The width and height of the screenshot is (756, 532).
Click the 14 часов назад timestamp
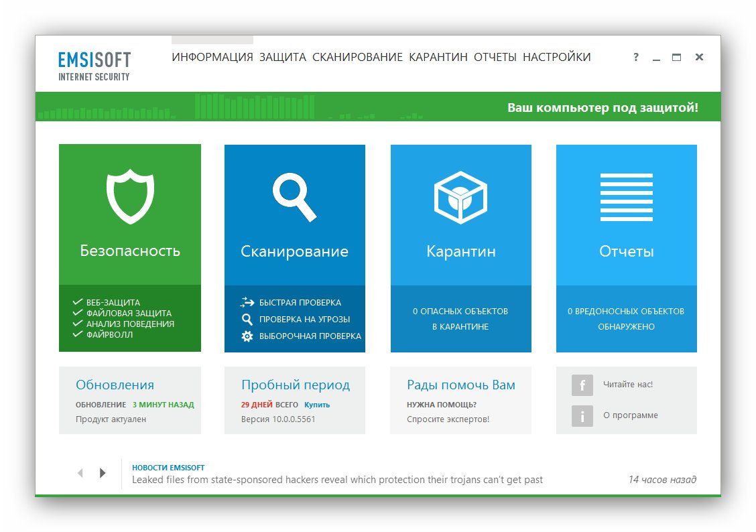click(662, 480)
